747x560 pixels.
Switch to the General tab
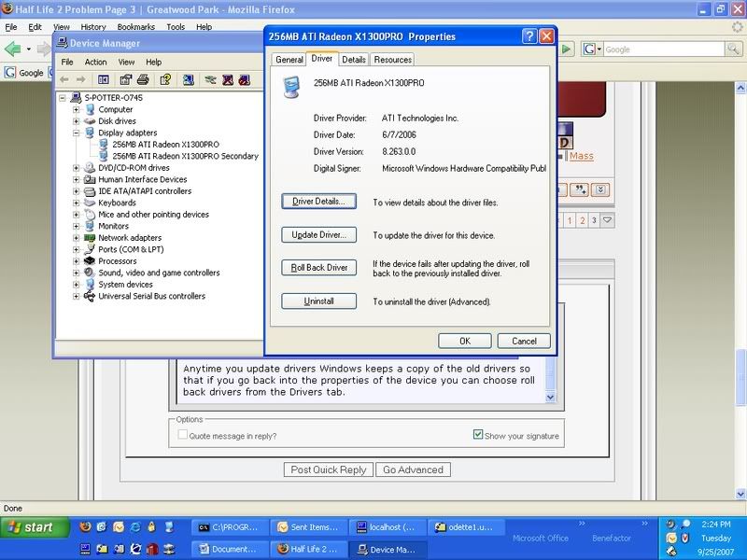289,60
